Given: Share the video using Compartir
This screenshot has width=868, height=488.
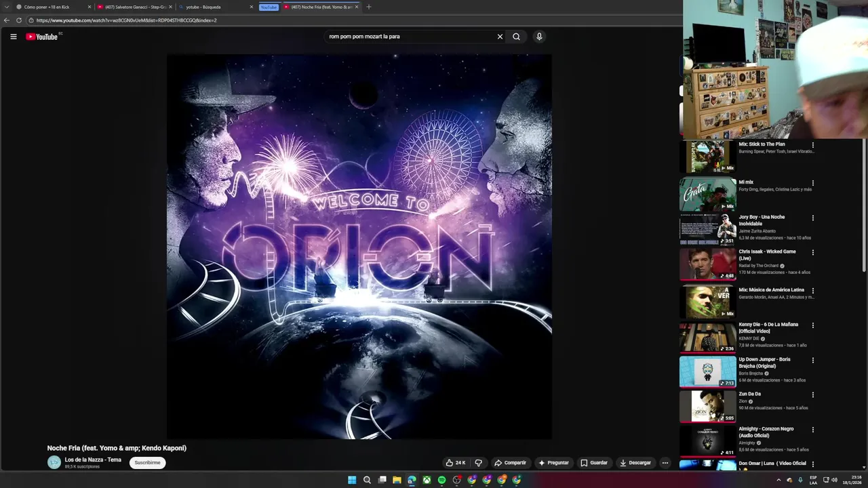Looking at the screenshot, I should 510,463.
